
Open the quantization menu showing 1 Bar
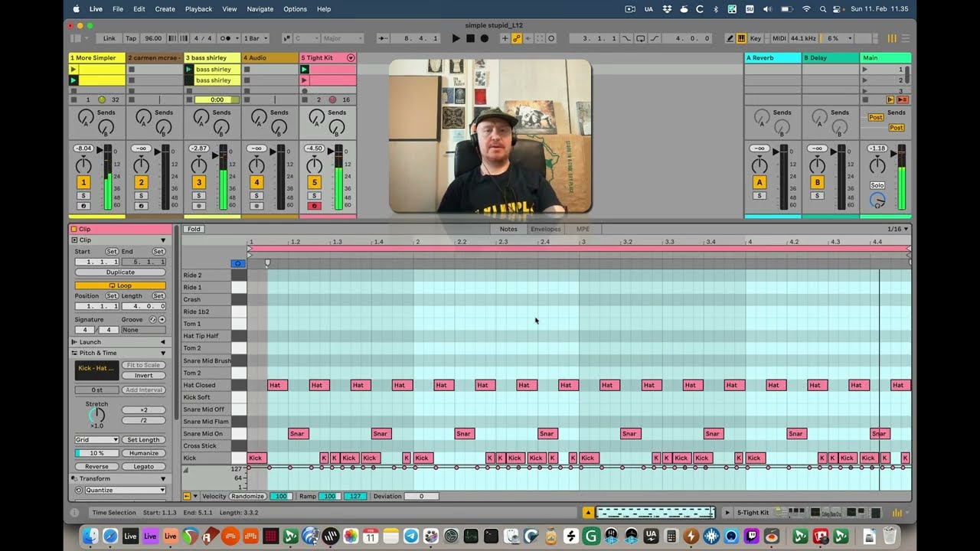[x=256, y=38]
